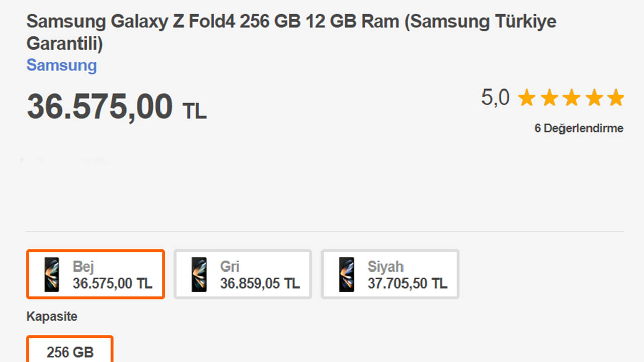Screen dimensions: 644x362
Task: Click the phone image inside the Siyah option
Action: 347,274
